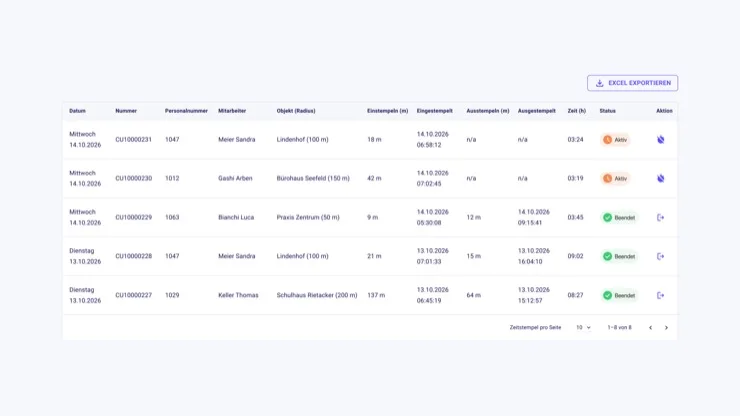This screenshot has height=416, width=740.
Task: Sort by the Mitarbeiter column header
Action: click(x=232, y=111)
